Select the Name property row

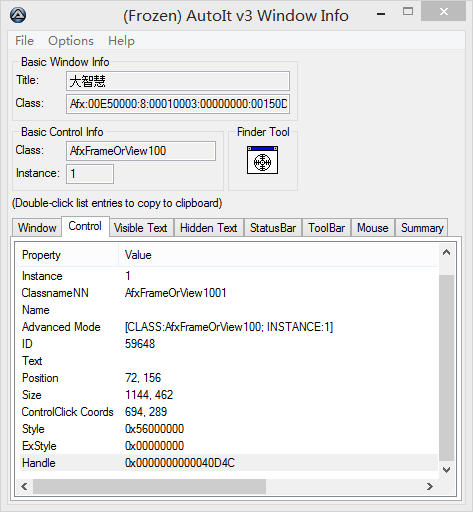tap(228, 310)
